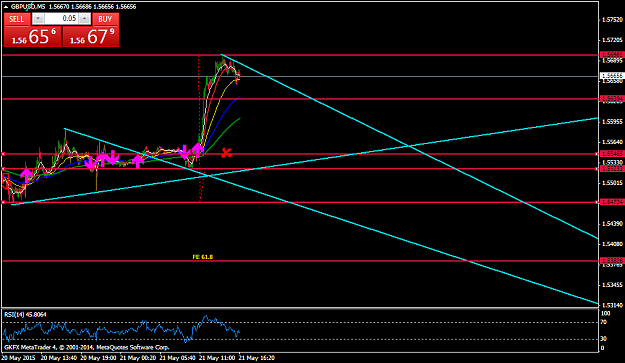
Task: Click the 1.55955 price scale value
Action: click(612, 122)
